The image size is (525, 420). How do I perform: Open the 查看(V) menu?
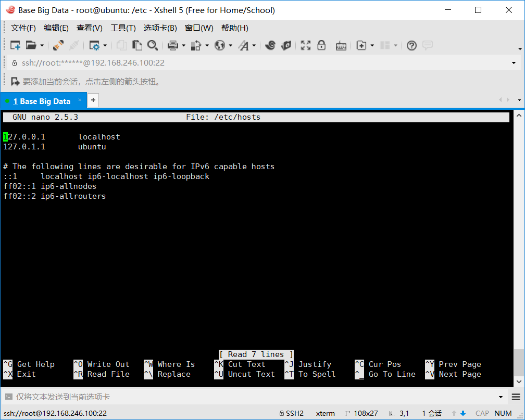click(90, 28)
